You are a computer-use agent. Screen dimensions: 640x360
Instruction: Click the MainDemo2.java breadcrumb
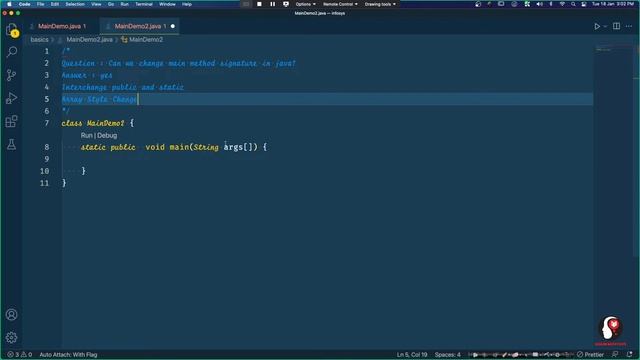(x=89, y=40)
